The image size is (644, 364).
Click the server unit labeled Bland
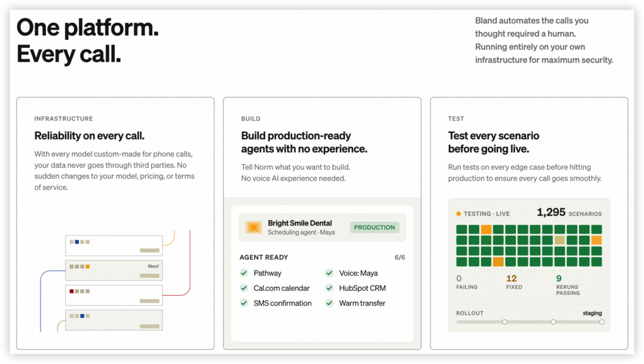[114, 270]
